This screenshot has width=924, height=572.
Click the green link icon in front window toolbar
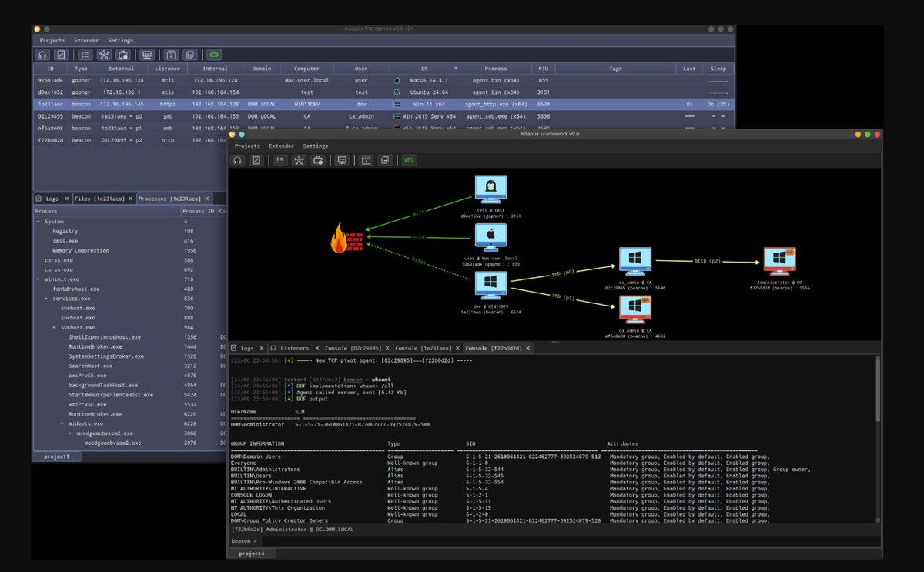[409, 159]
